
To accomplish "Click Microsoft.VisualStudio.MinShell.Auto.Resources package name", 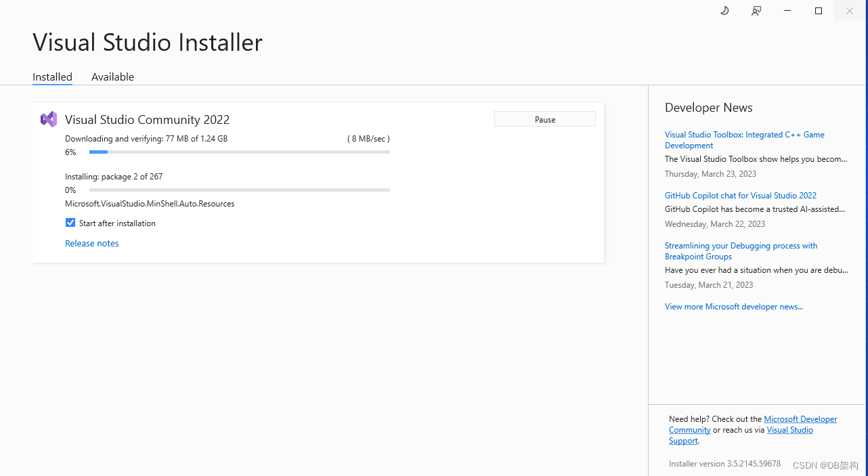I will point(150,204).
